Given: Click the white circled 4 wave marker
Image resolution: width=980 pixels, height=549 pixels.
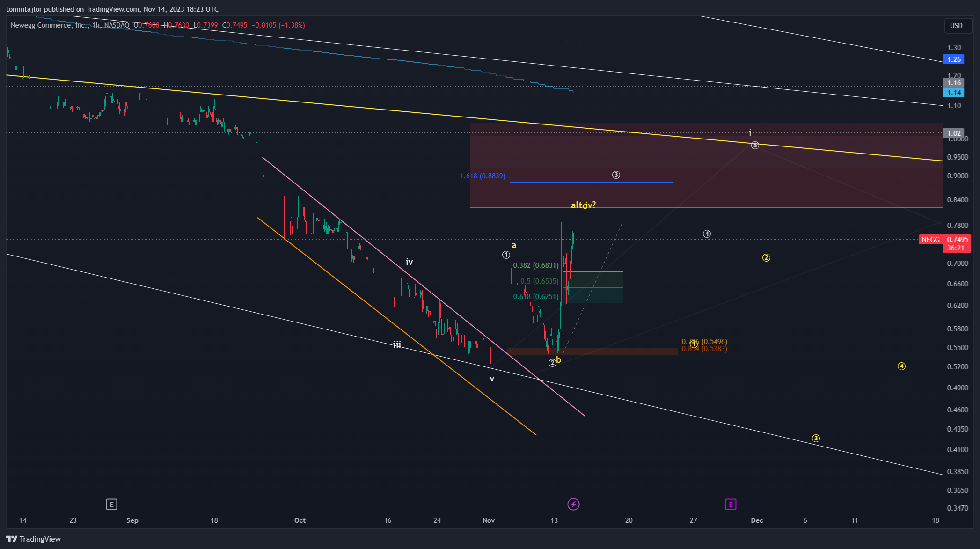Looking at the screenshot, I should point(707,234).
